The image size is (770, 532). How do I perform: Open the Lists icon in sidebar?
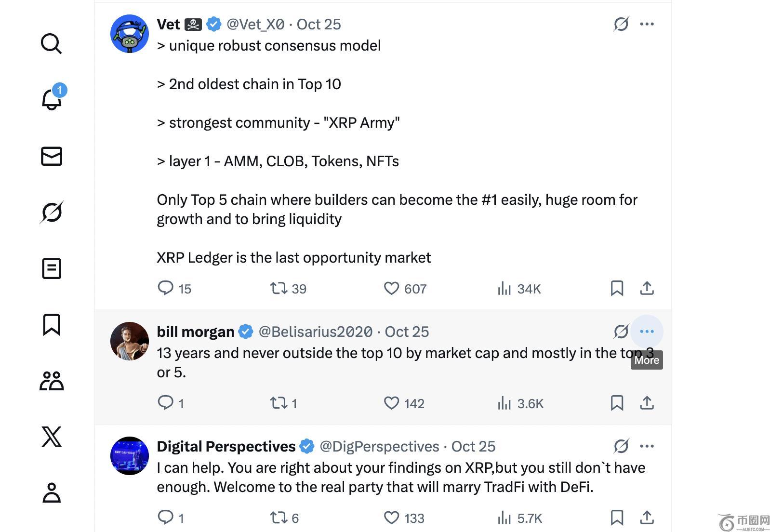point(52,268)
